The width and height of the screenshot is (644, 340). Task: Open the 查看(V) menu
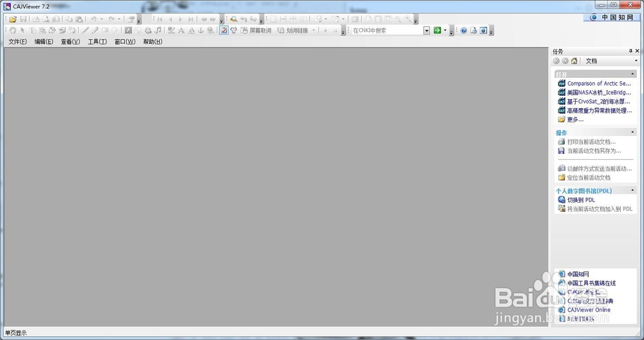pyautogui.click(x=70, y=41)
